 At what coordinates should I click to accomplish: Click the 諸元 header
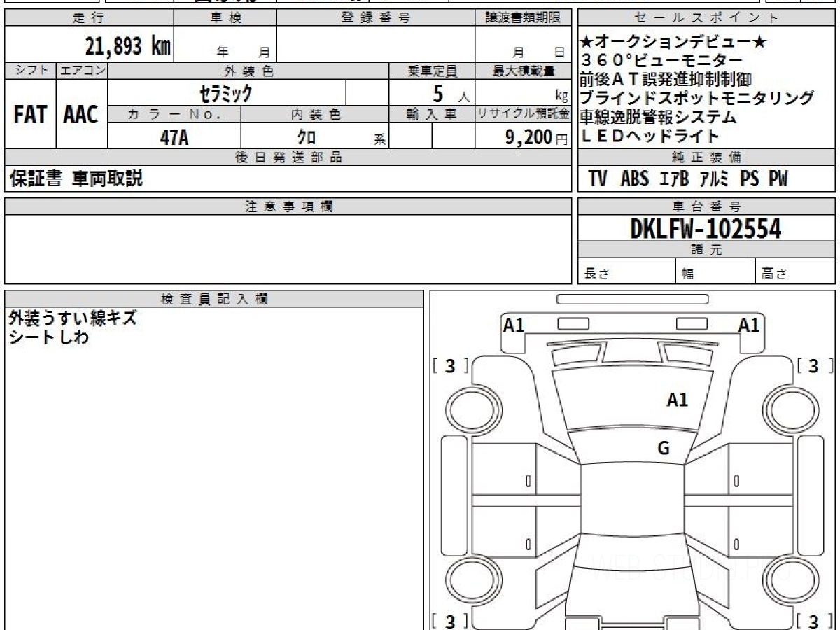[x=706, y=250]
